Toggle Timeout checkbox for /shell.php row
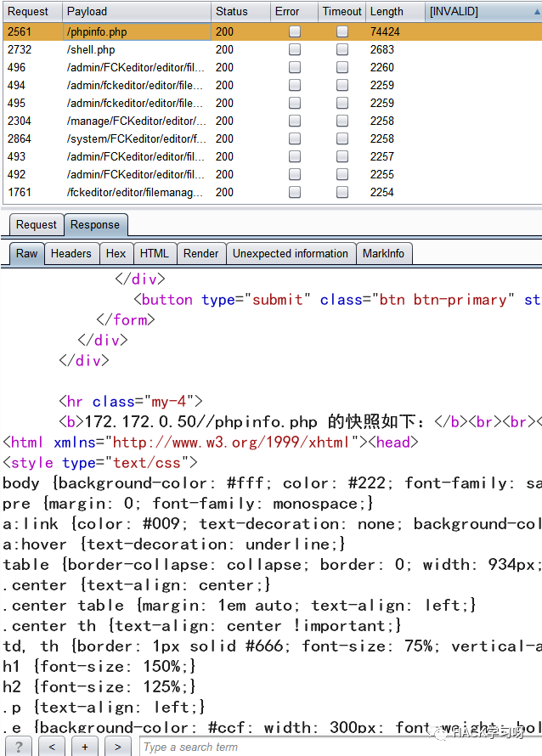The height and width of the screenshot is (756, 542). tap(342, 49)
